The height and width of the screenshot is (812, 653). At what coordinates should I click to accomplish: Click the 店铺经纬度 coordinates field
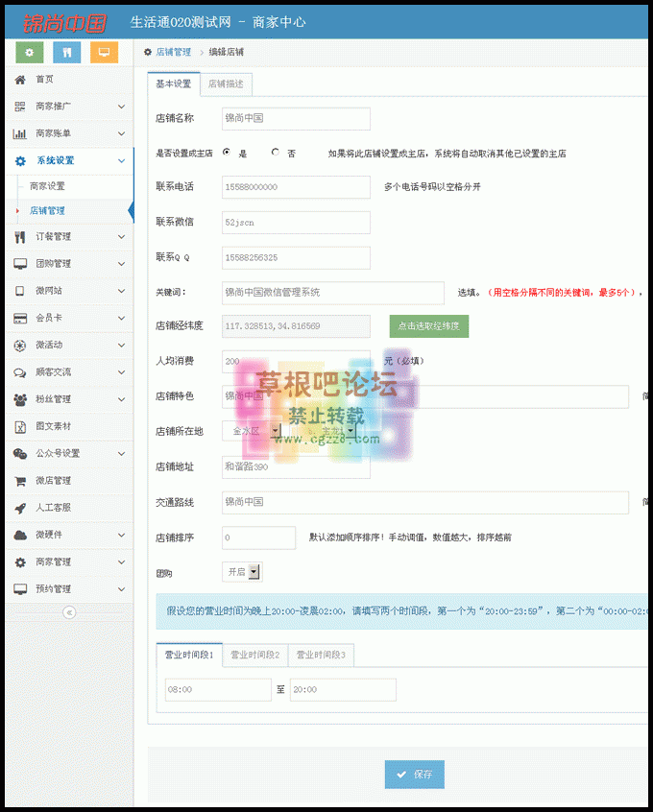(x=296, y=326)
